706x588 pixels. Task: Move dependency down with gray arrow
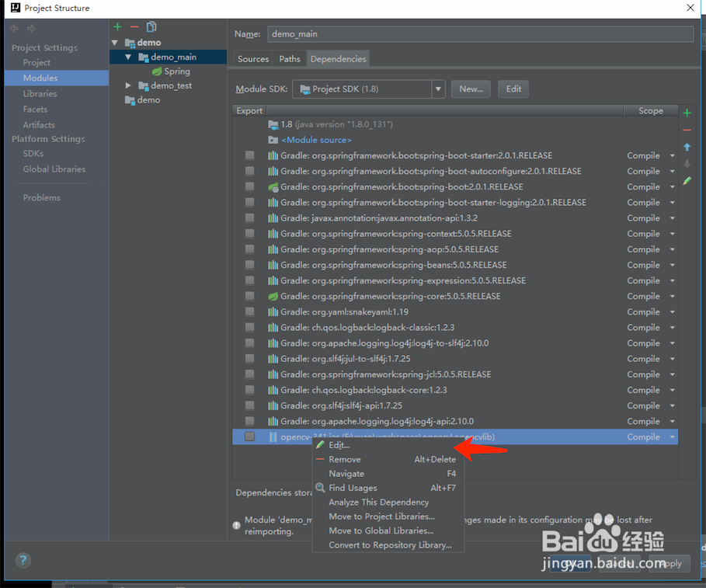pos(687,163)
